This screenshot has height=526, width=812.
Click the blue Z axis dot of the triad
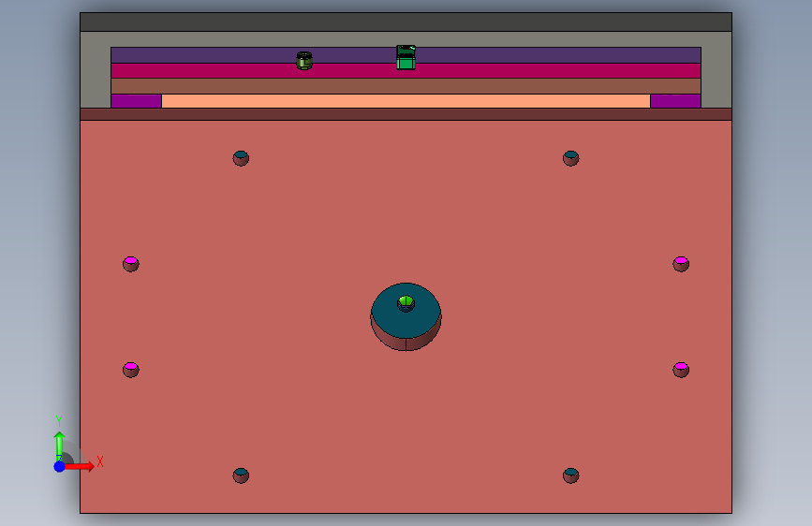pyautogui.click(x=60, y=466)
